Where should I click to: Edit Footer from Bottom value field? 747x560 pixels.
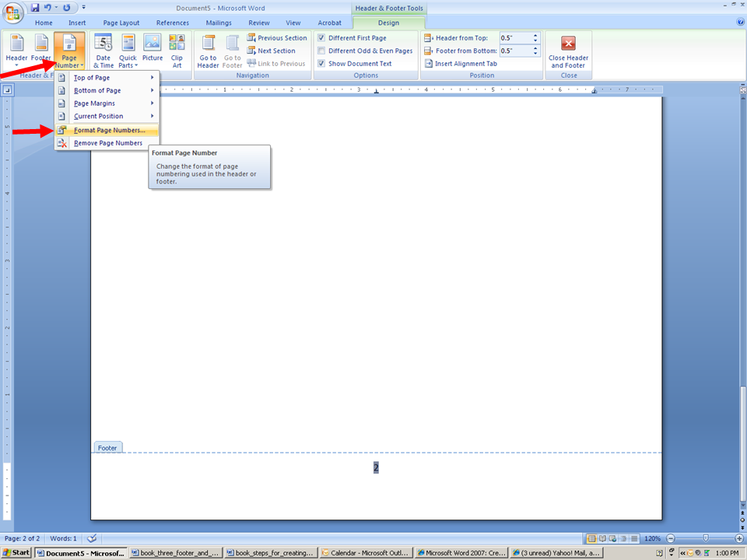point(515,51)
